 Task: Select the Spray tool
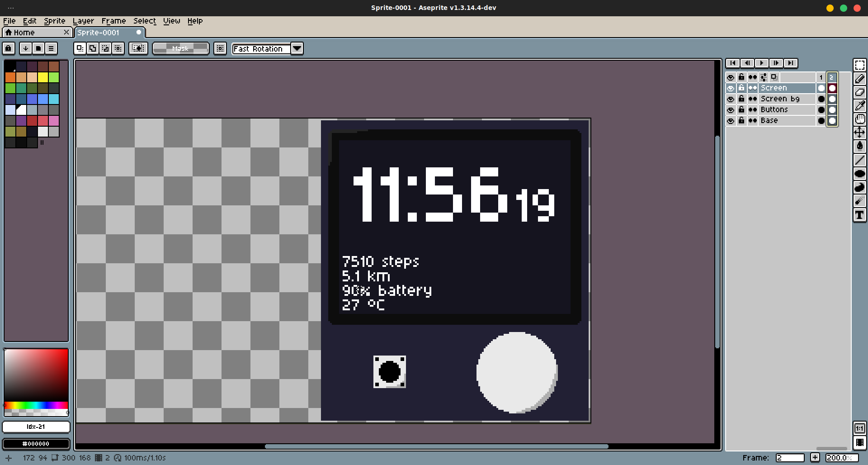860,201
